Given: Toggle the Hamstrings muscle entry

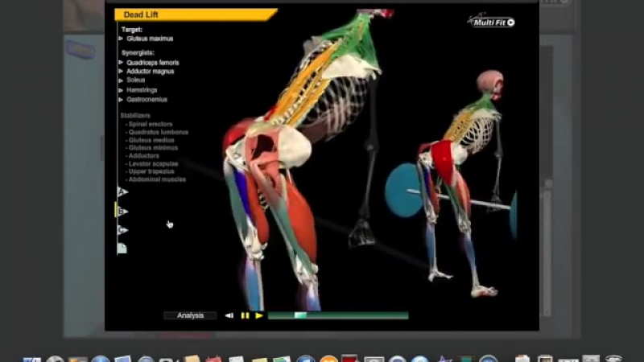Looking at the screenshot, I should tap(142, 90).
